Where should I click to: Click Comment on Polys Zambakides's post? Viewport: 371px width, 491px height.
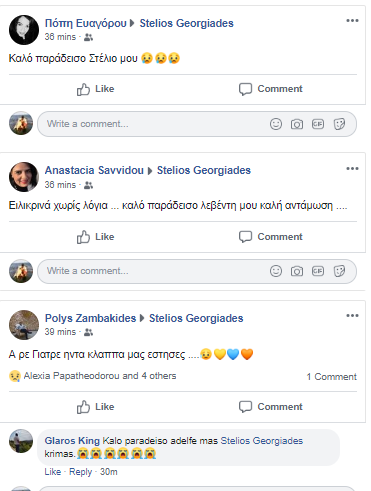pos(270,407)
